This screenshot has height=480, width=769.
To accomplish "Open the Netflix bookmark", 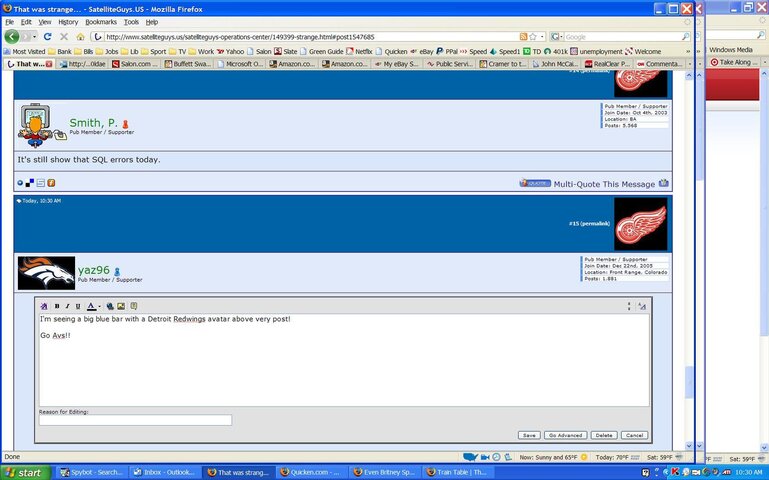I will 359,51.
